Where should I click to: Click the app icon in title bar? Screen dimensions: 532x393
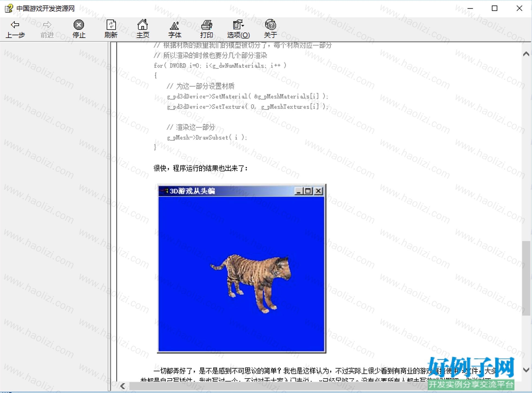click(9, 8)
